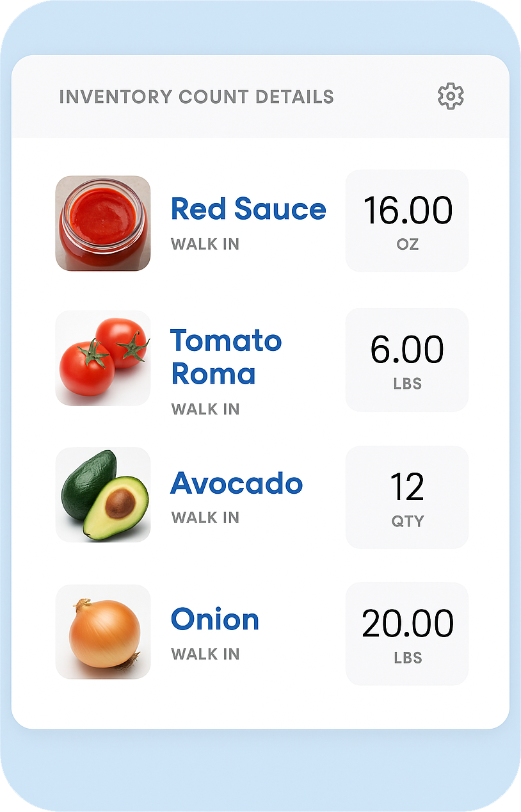Click the 6.00 Tomato Roma count value
Screen dimensions: 521x812
point(407,350)
